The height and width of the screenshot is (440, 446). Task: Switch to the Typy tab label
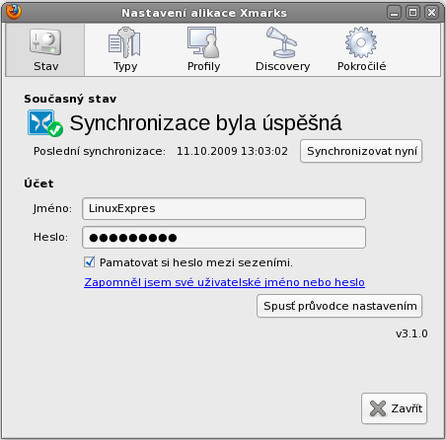click(x=125, y=66)
